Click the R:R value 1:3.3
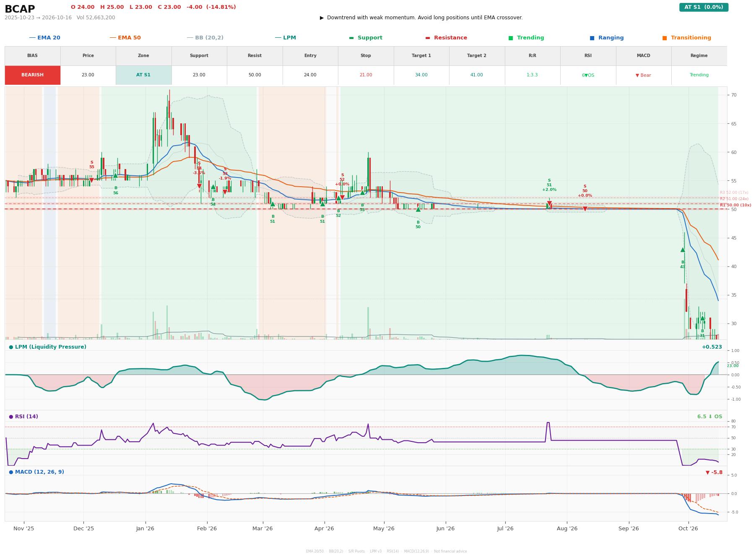Image resolution: width=756 pixels, height=558 pixels. point(532,75)
